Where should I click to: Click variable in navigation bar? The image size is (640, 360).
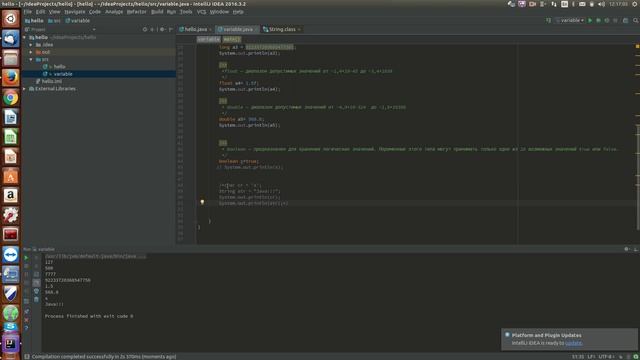point(78,20)
